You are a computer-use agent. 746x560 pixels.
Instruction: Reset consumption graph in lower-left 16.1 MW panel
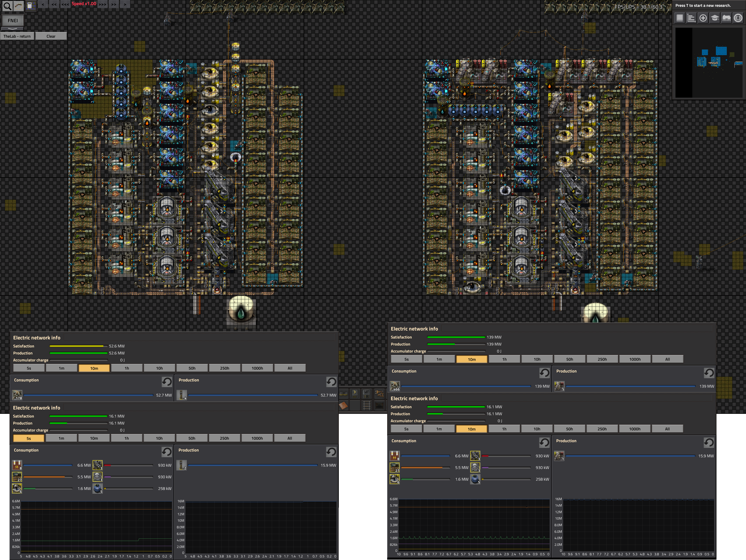tap(167, 452)
